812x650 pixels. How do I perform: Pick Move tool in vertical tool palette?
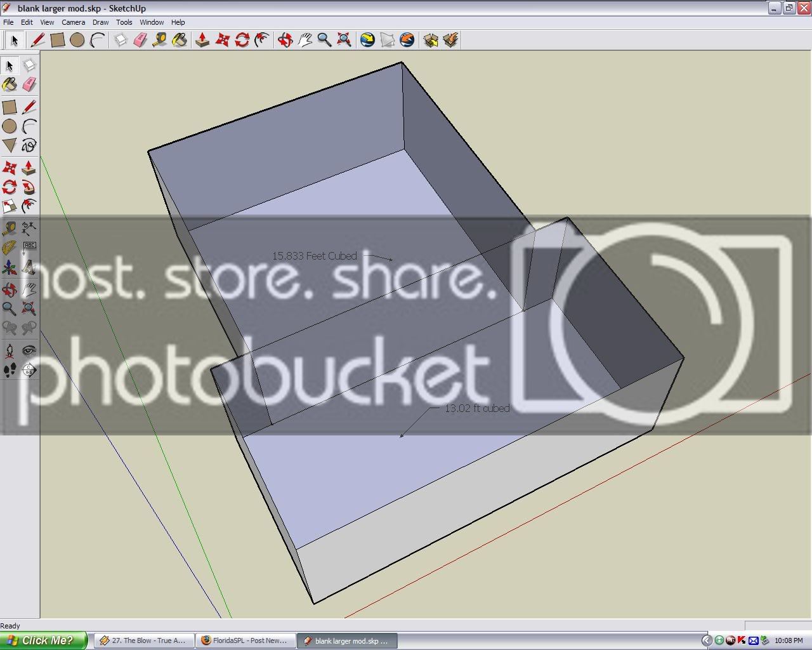(10, 168)
